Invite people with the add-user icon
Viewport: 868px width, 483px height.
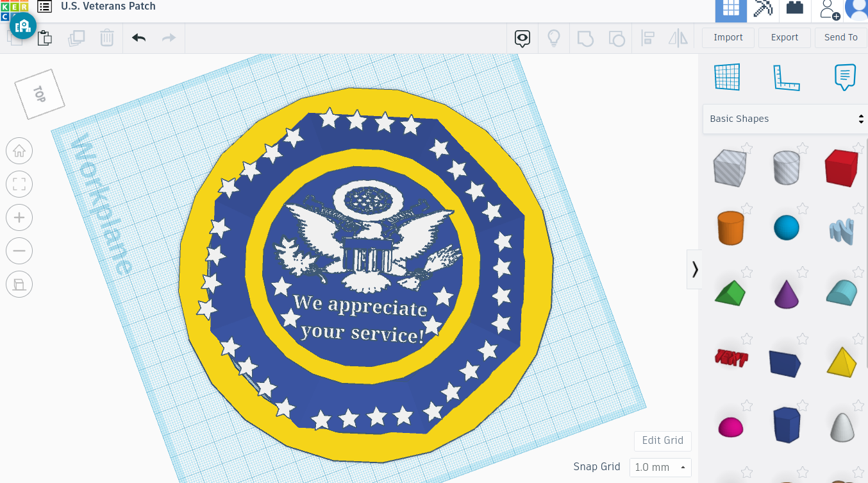(829, 9)
